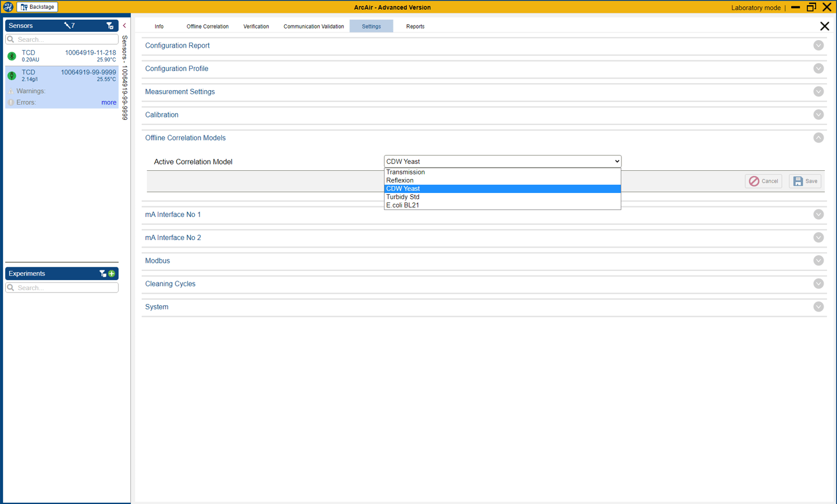Click the Measurement Settings heading
Image resolution: width=837 pixels, height=504 pixels.
[180, 92]
